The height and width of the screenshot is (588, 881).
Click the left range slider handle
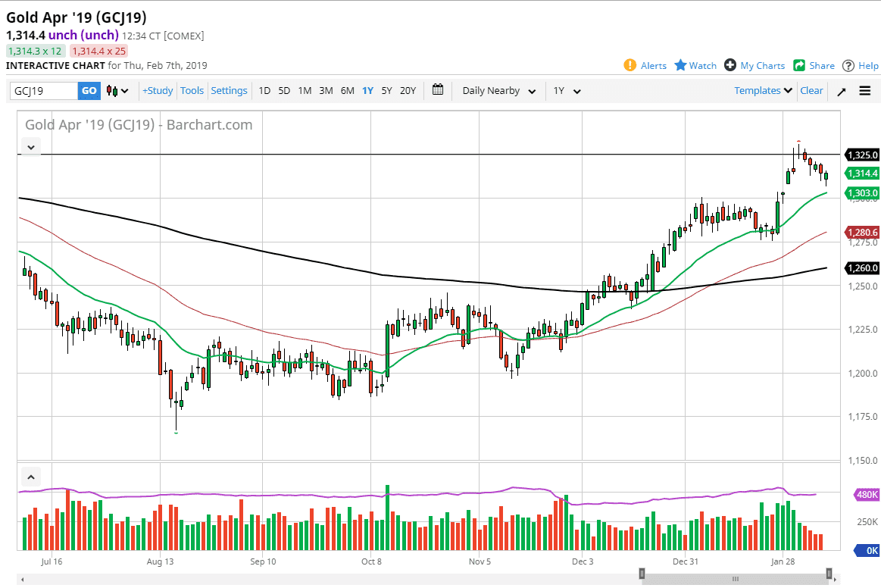(x=642, y=574)
